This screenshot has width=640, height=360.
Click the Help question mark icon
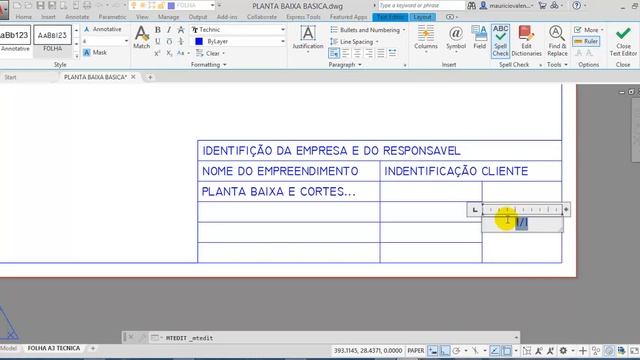(576, 5)
